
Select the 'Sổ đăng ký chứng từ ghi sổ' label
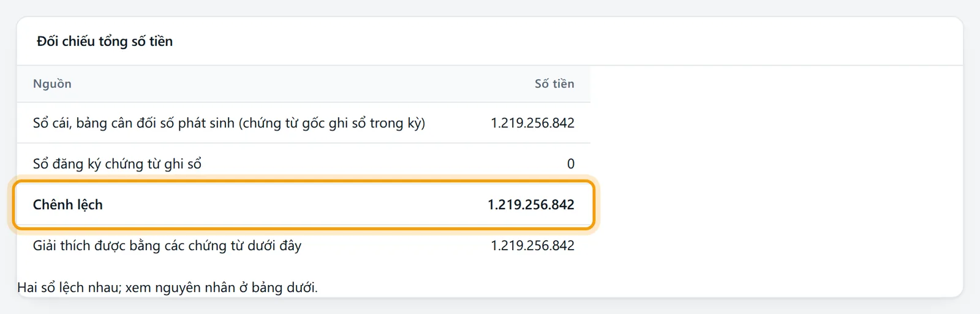[117, 164]
